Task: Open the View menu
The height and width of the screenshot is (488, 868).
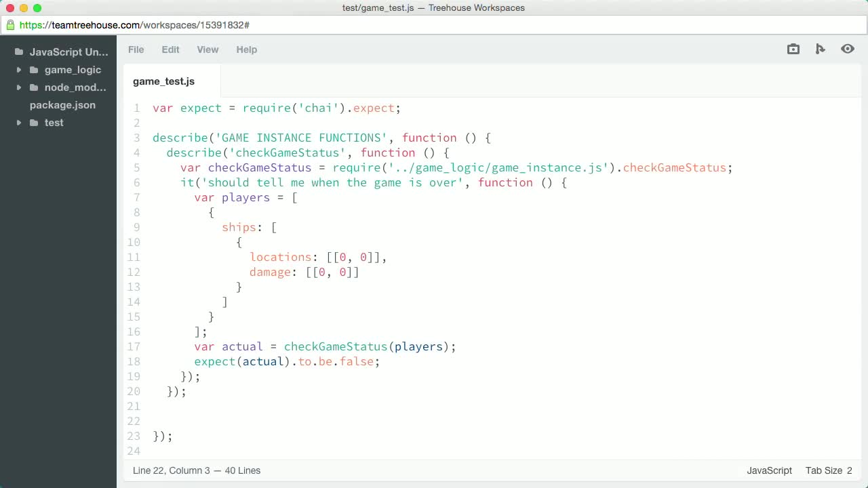Action: pos(208,49)
